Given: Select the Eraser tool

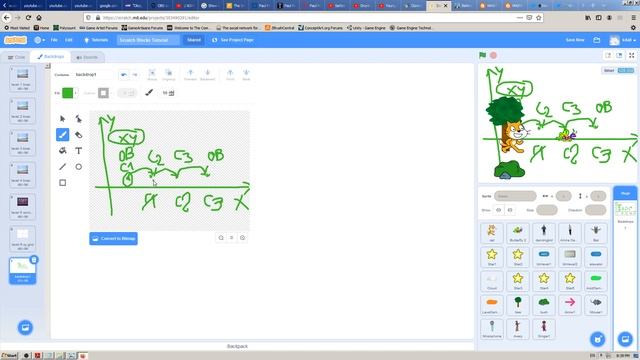Looking at the screenshot, I should [x=78, y=135].
